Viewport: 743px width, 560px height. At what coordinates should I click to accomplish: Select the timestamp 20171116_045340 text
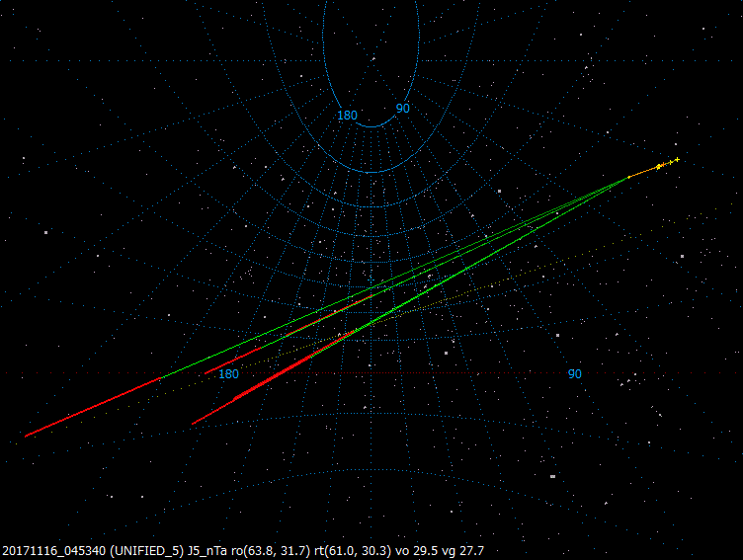53,551
